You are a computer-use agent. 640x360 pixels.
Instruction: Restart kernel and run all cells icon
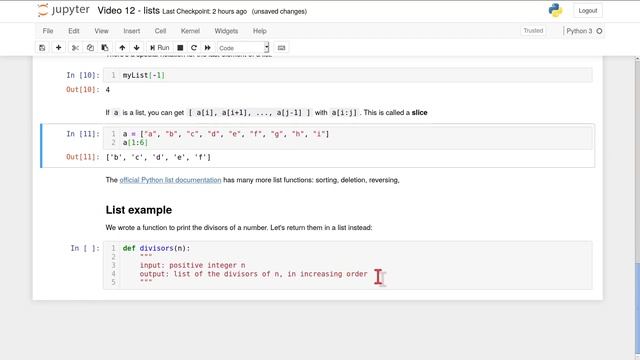pyautogui.click(x=208, y=48)
